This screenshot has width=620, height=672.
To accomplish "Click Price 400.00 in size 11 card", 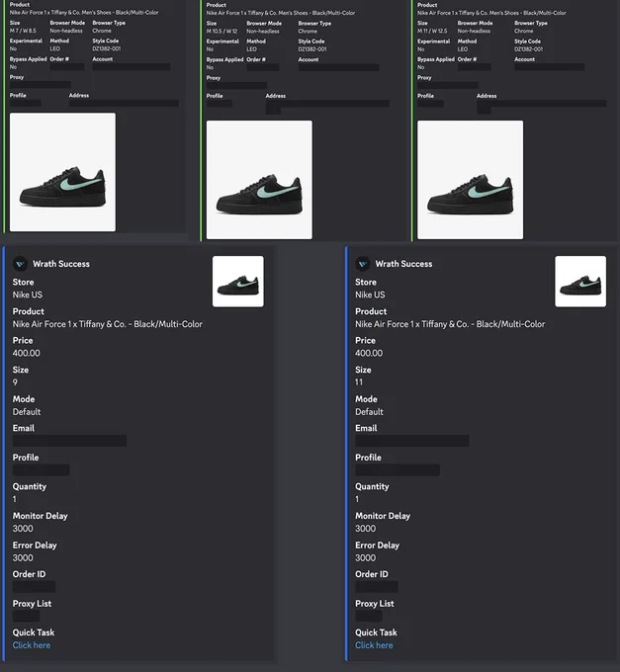I will (x=369, y=353).
